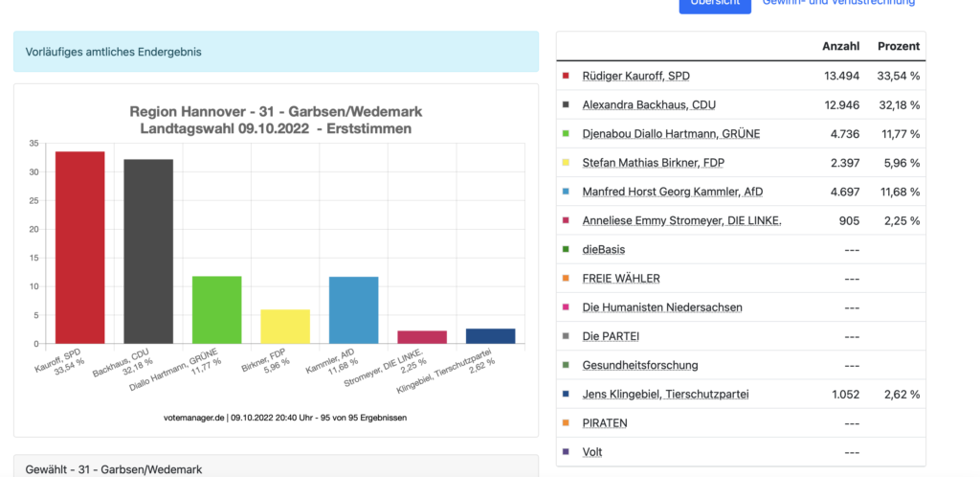The width and height of the screenshot is (980, 477).
Task: Click the Prozent column header
Action: point(898,46)
